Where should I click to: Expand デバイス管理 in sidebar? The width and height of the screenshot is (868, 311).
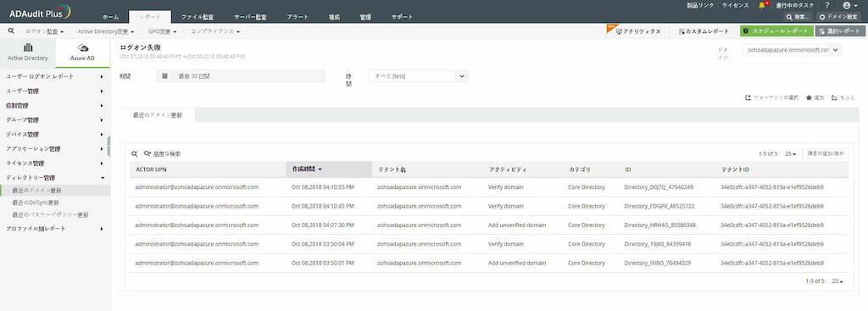click(x=55, y=135)
